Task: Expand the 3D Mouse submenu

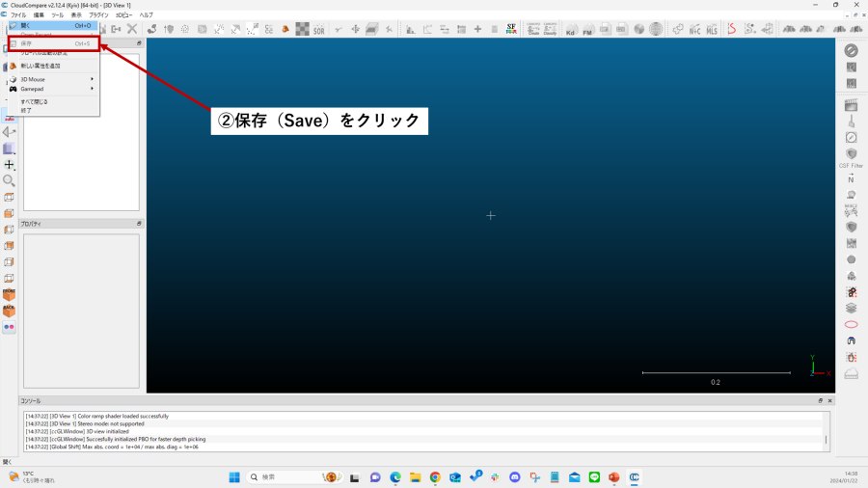Action: coord(54,79)
